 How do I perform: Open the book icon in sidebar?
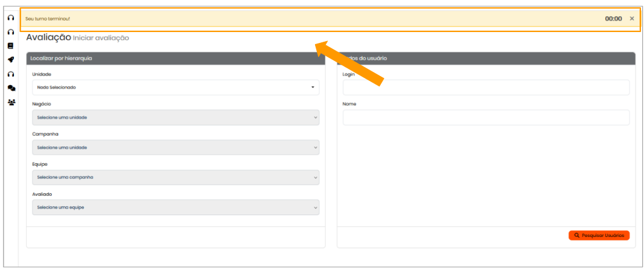coord(10,46)
